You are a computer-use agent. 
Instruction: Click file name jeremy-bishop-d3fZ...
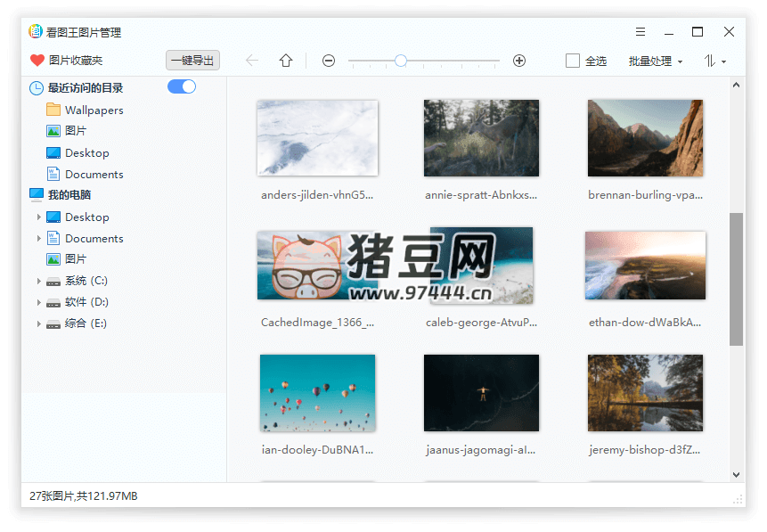[645, 450]
